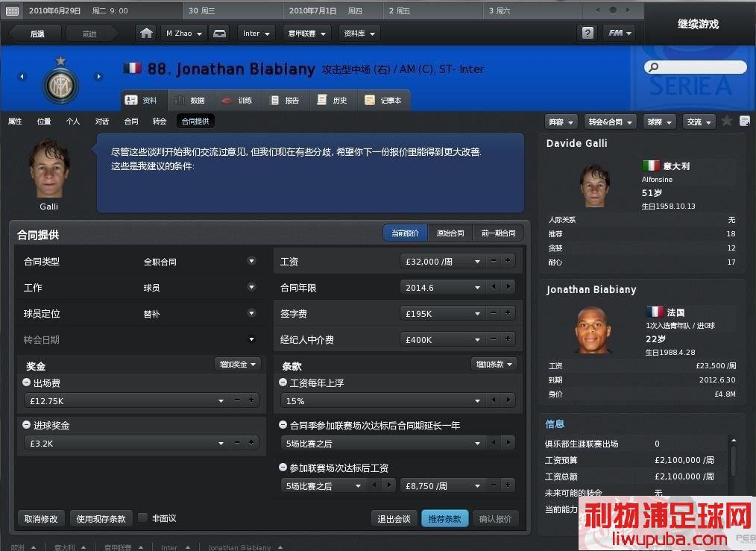This screenshot has width=756, height=551.
Task: Open the FM menu dropdown
Action: pyautogui.click(x=619, y=33)
